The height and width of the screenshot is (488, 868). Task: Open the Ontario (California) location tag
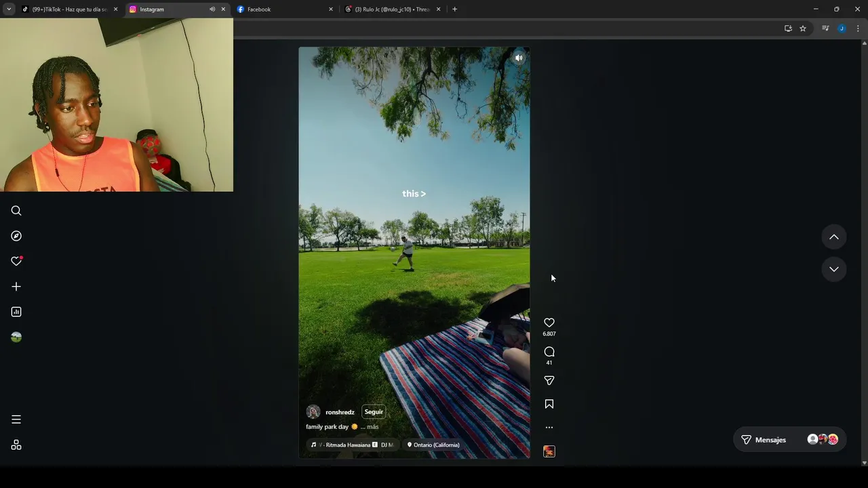click(x=433, y=445)
